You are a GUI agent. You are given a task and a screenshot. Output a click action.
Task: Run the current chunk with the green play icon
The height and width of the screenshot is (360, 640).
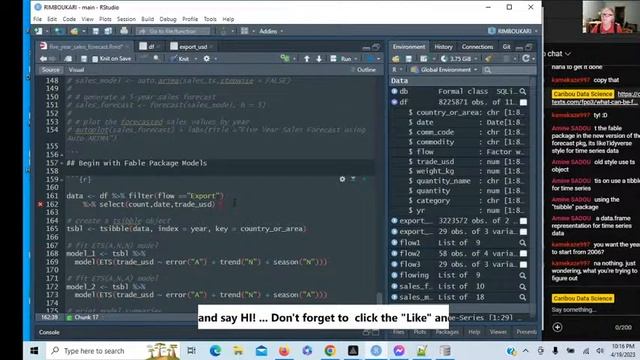tap(364, 179)
